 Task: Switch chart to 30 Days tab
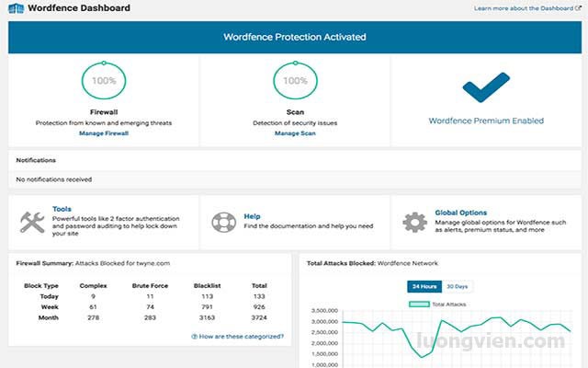pos(458,286)
